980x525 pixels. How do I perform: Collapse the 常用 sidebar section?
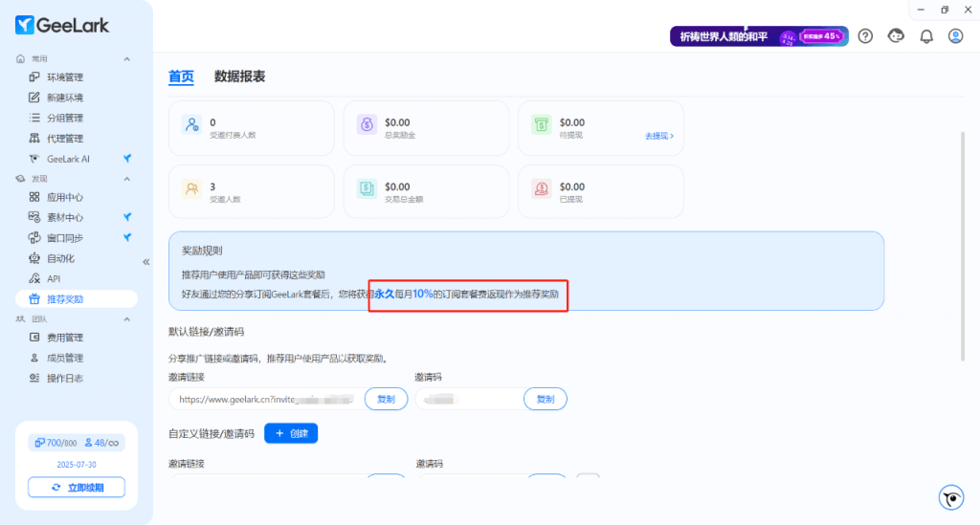pos(127,58)
